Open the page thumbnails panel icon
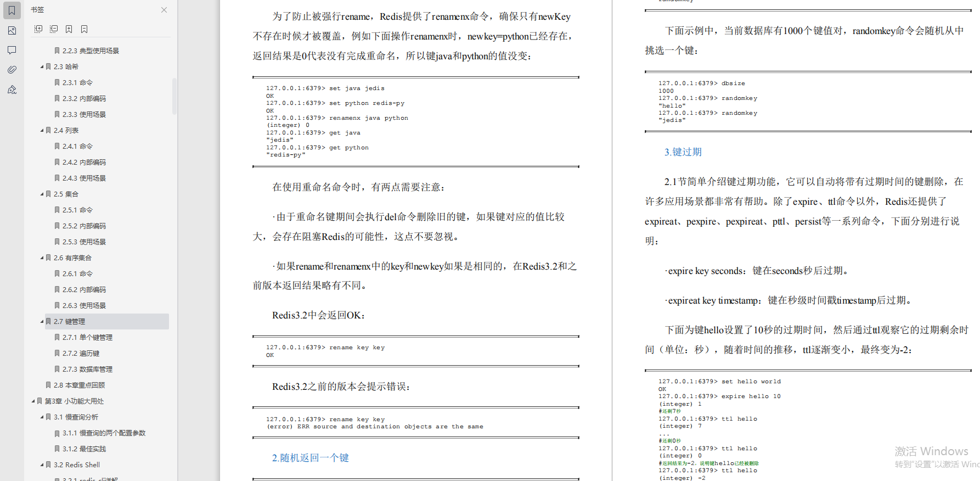This screenshot has width=980, height=481. pyautogui.click(x=12, y=30)
